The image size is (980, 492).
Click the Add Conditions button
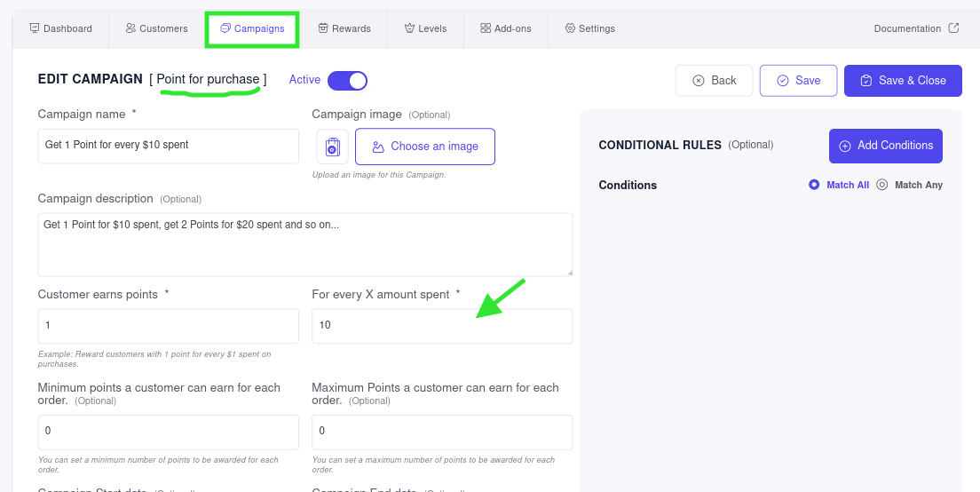click(885, 146)
